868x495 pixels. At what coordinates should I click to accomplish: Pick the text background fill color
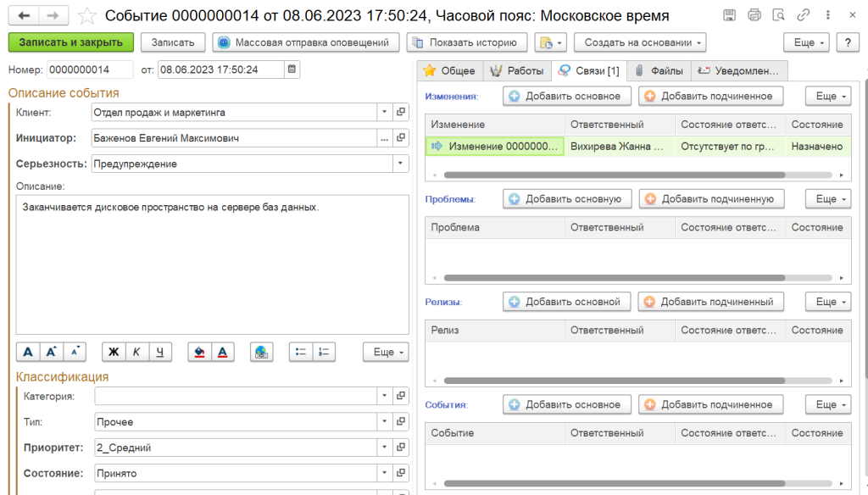tap(199, 352)
